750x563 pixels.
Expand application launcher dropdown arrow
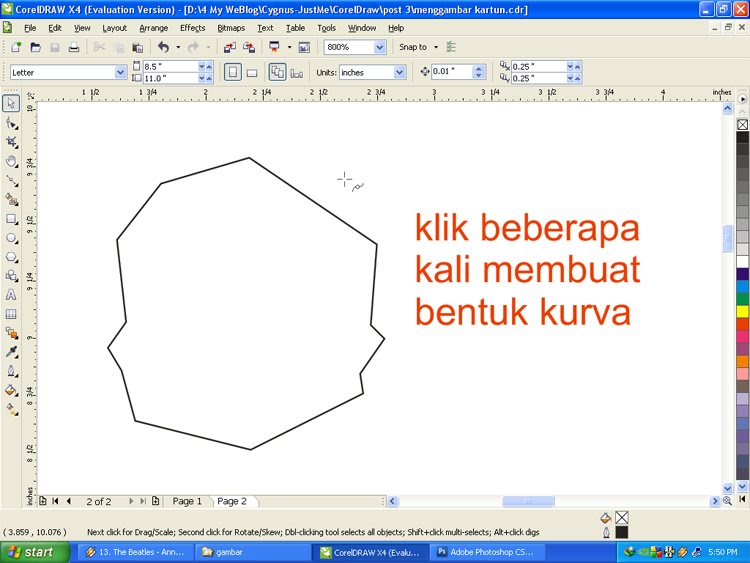289,47
